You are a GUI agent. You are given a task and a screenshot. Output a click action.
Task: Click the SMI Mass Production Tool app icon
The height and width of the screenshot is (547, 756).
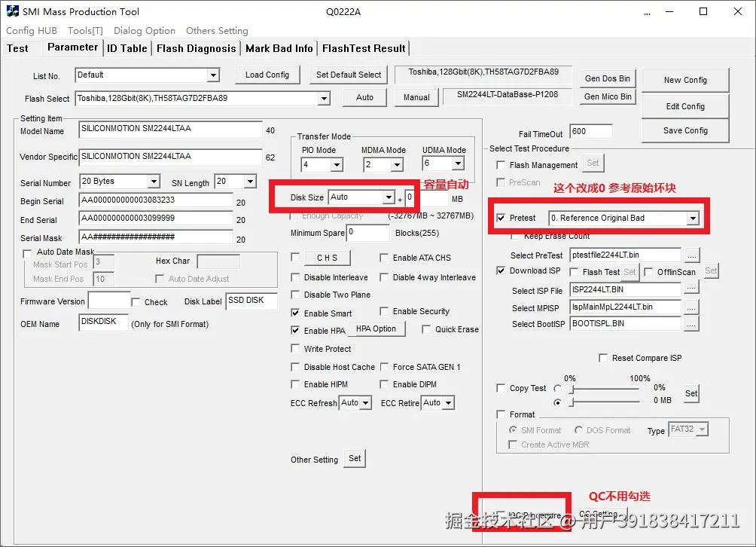tap(13, 11)
